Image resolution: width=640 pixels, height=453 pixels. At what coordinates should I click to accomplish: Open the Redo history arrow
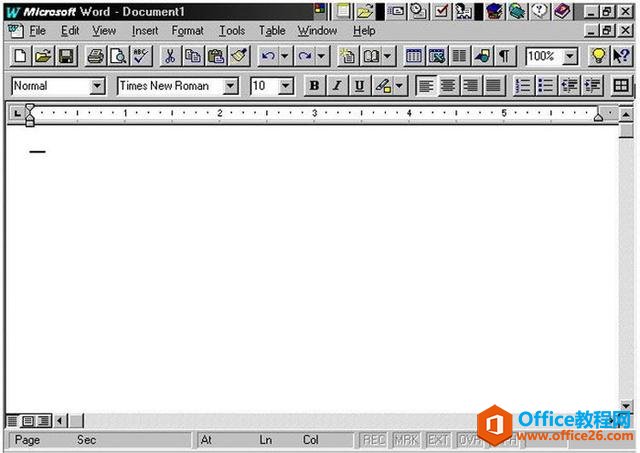322,56
